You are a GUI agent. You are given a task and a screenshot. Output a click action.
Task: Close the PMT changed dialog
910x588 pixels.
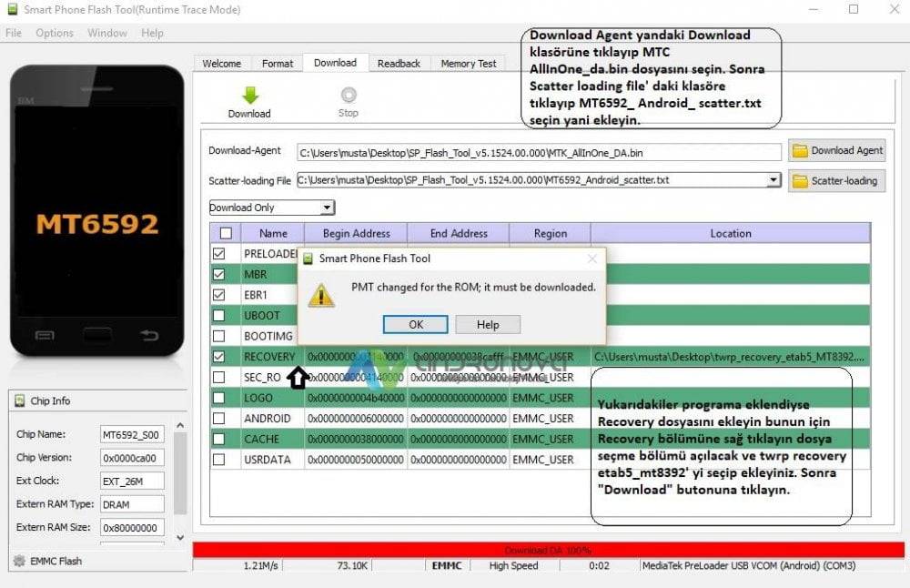pos(592,259)
